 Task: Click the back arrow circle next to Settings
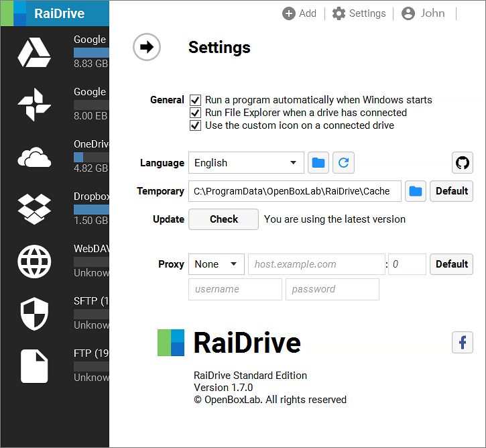[147, 47]
